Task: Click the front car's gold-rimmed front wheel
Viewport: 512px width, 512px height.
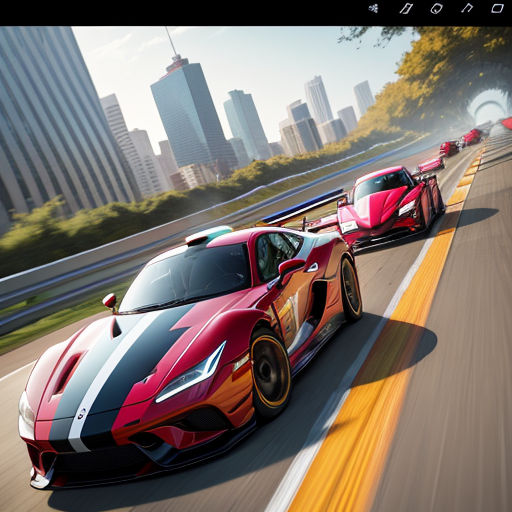Action: (271, 373)
